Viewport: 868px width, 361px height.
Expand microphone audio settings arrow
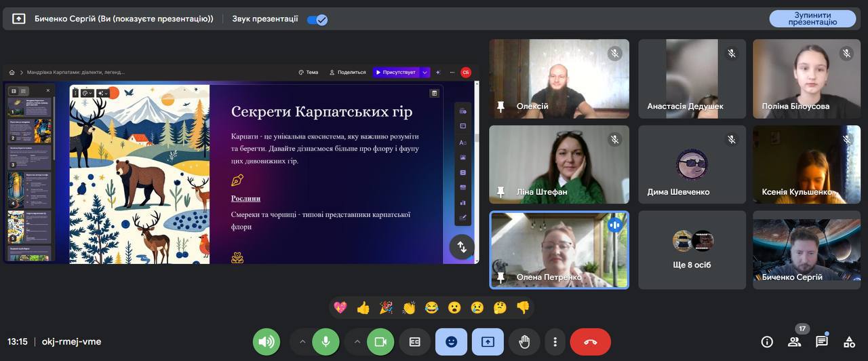click(x=302, y=342)
